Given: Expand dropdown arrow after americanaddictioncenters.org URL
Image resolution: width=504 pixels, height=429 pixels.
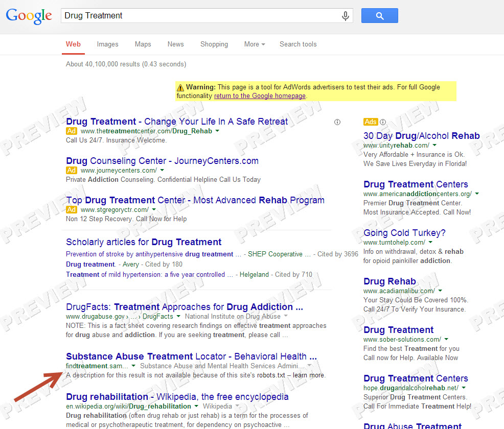Looking at the screenshot, I should pyautogui.click(x=477, y=194).
